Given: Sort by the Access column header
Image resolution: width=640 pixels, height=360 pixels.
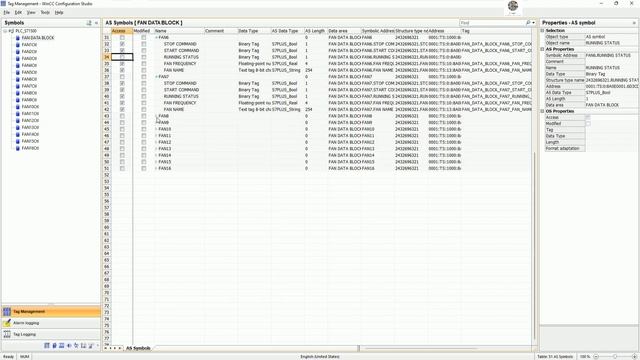Looking at the screenshot, I should [x=122, y=31].
